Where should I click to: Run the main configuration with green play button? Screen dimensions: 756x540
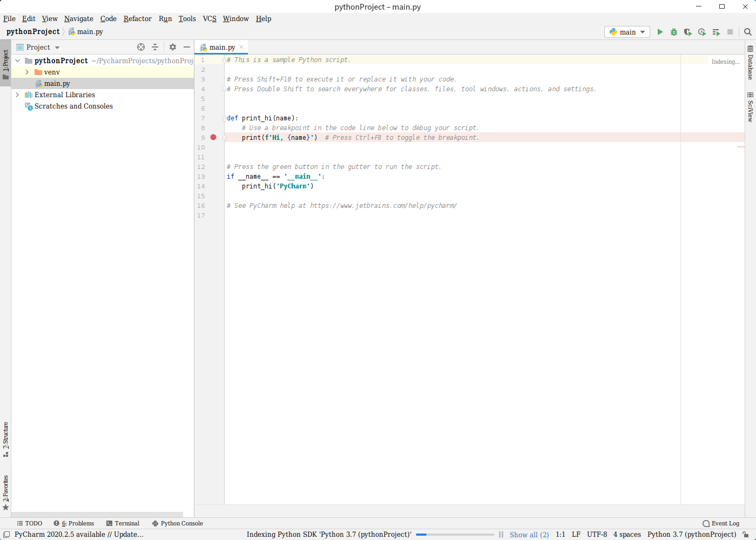[660, 32]
